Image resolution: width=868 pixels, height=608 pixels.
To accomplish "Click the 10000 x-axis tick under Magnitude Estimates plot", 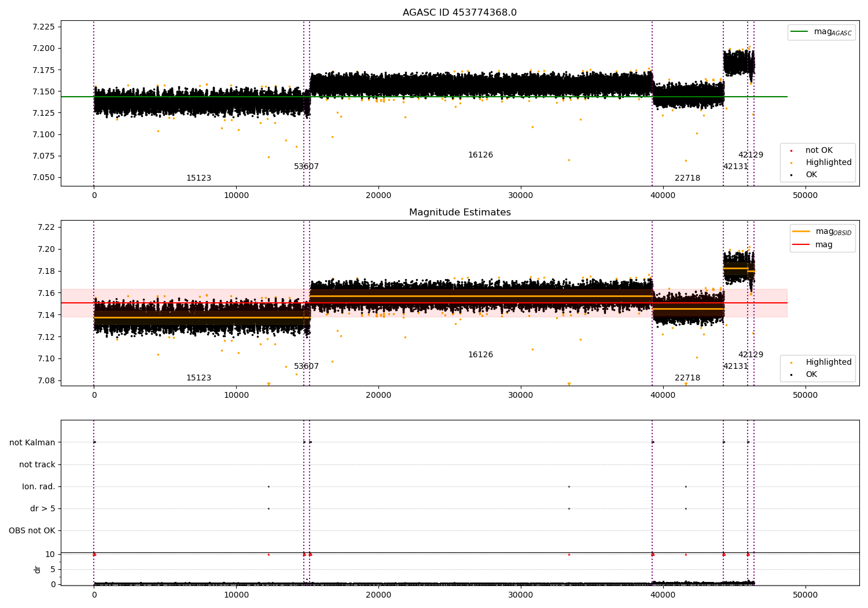I will pos(236,395).
